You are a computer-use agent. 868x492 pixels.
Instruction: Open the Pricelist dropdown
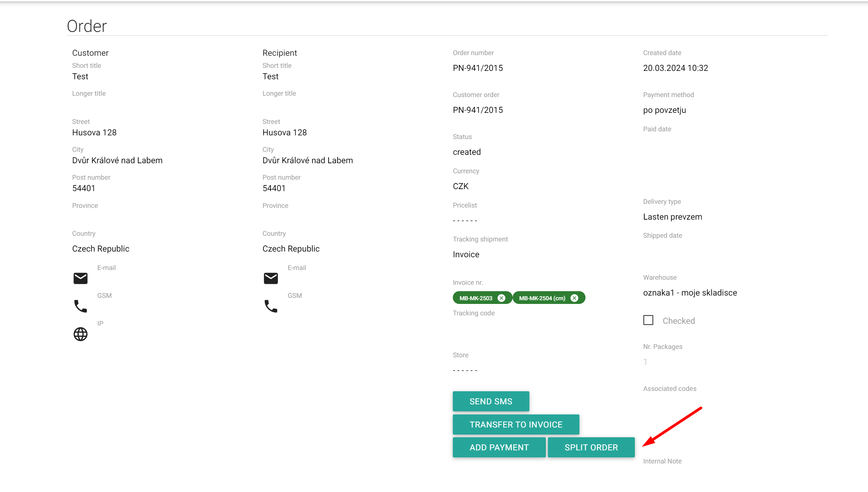click(x=465, y=221)
